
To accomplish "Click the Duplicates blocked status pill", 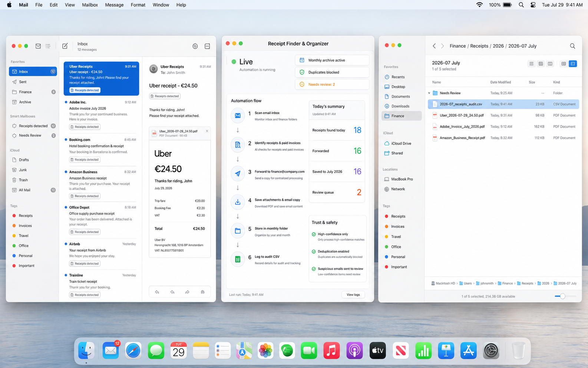I will pyautogui.click(x=332, y=72).
